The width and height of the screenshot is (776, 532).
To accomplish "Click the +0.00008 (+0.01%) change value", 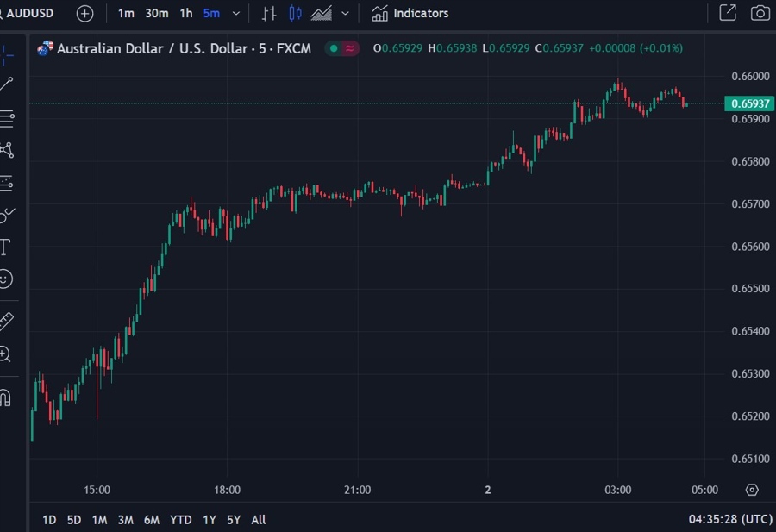I will click(x=636, y=48).
